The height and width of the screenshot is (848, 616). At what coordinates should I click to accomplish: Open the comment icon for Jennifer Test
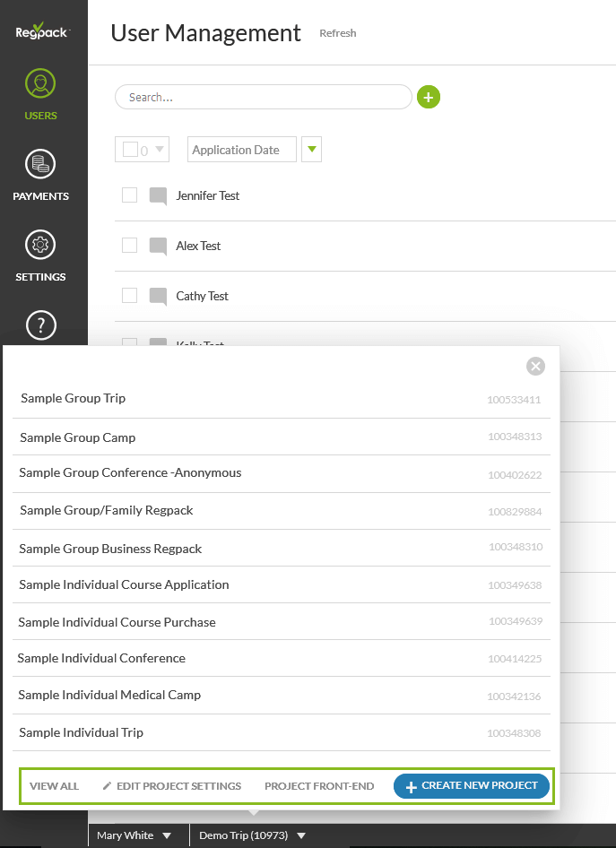click(158, 196)
